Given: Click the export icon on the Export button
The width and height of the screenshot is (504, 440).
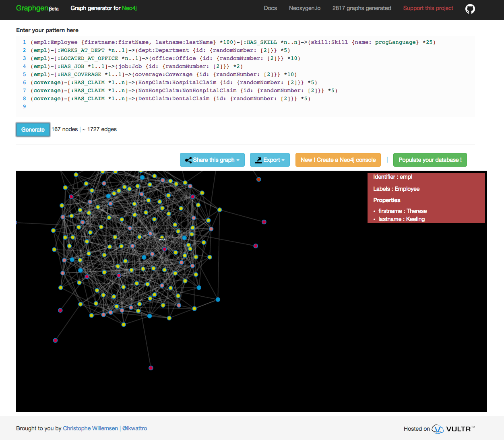Looking at the screenshot, I should 259,160.
